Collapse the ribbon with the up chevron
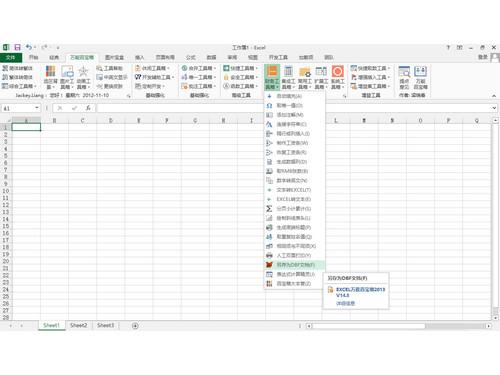Viewport: 500px width, 375px height. click(494, 96)
